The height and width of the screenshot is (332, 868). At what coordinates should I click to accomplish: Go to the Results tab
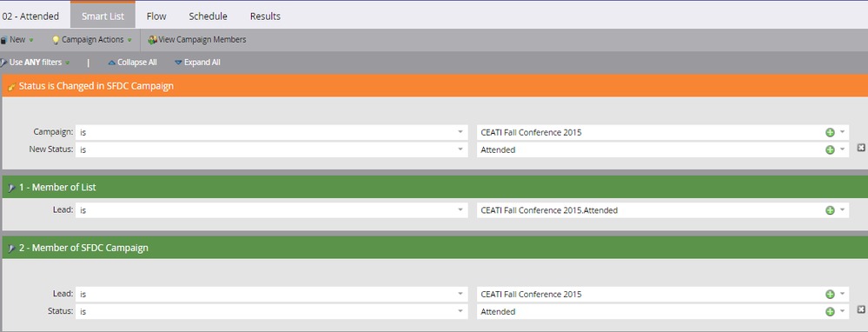tap(265, 16)
